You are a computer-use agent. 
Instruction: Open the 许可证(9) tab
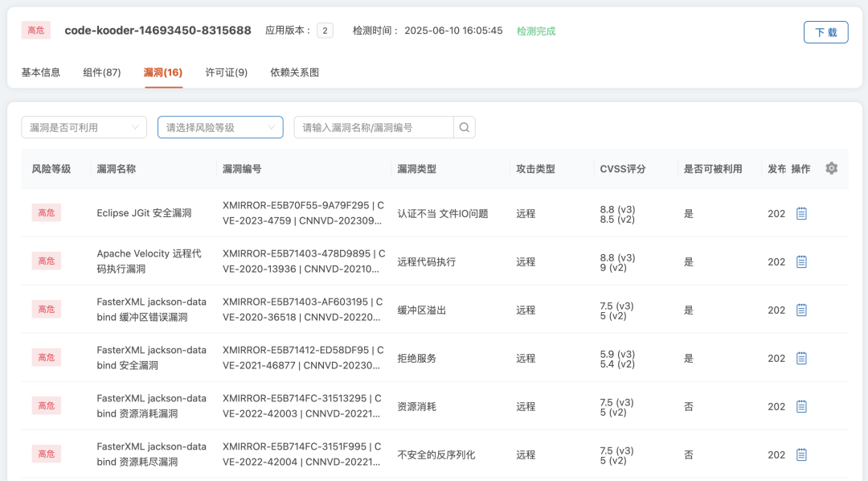(x=227, y=72)
